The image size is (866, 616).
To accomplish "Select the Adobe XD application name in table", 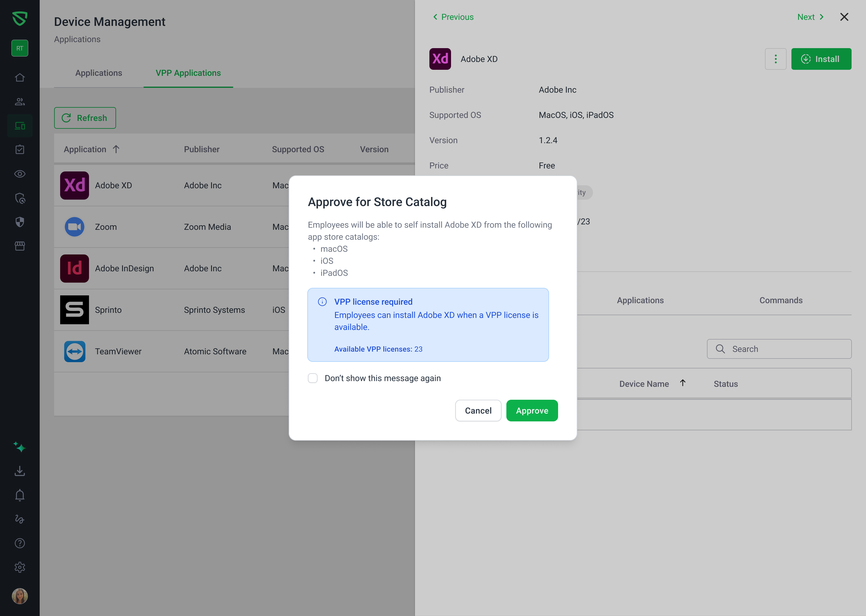I will tap(113, 186).
